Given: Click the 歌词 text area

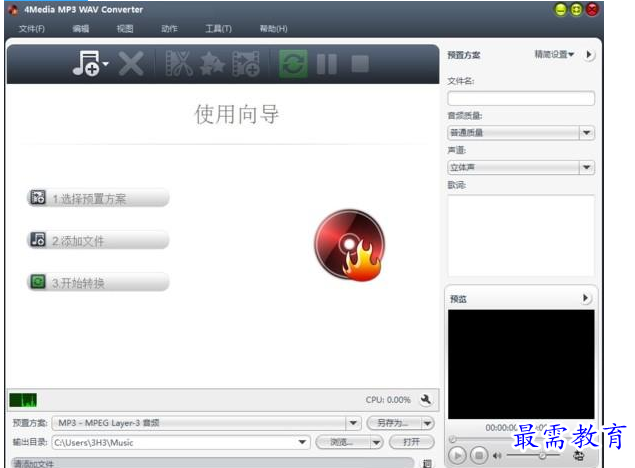Looking at the screenshot, I should click(x=521, y=236).
